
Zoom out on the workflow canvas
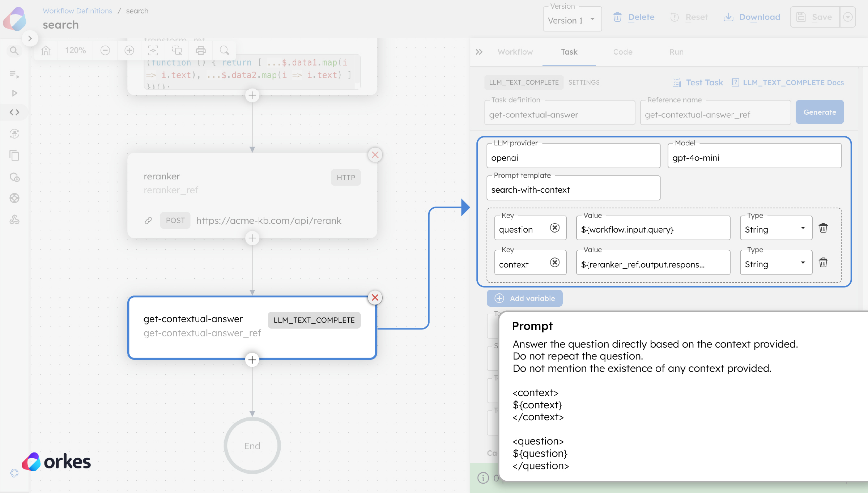point(105,50)
